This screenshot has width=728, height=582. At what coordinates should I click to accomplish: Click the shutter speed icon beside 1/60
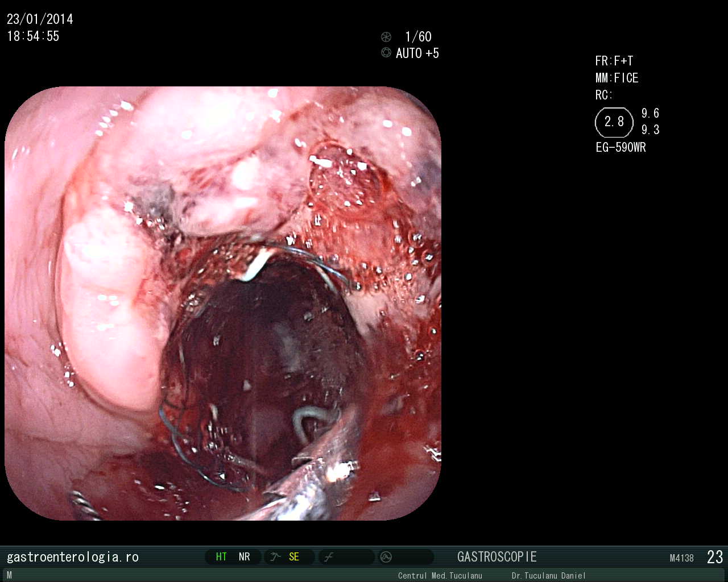click(386, 37)
